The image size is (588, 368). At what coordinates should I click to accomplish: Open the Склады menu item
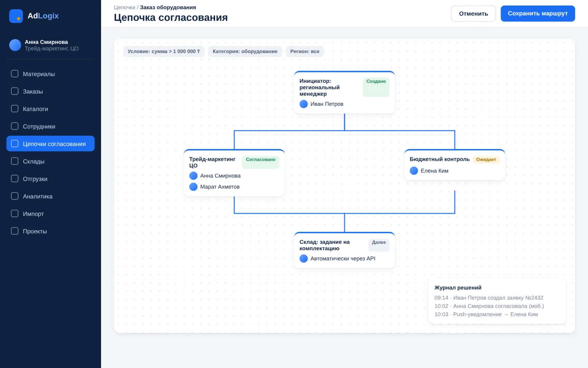pos(50,161)
